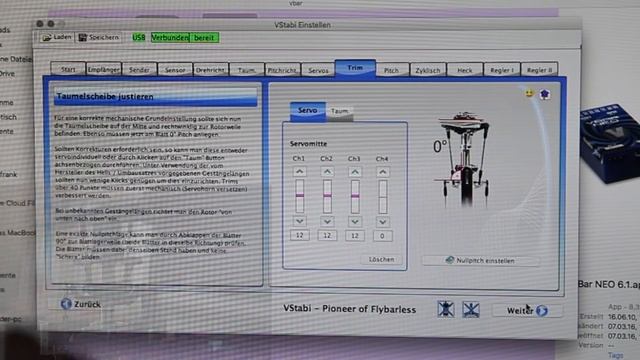Viewport: 640px width, 360px height.
Task: Click the Ch2 servo center slider
Action: pyautogui.click(x=327, y=196)
